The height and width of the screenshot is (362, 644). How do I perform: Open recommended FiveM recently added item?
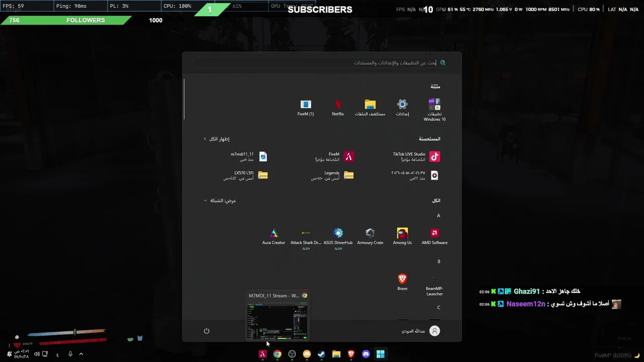[x=335, y=157]
